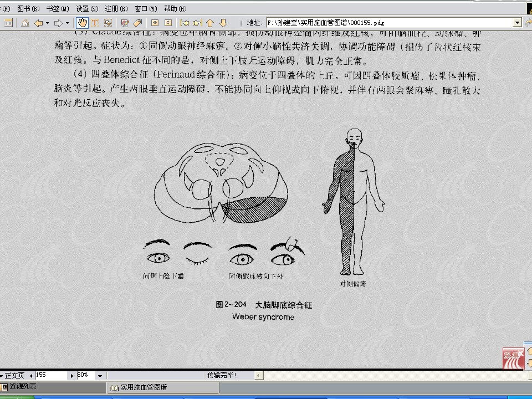Open the 书签 menu
Image resolution: width=532 pixels, height=399 pixels.
click(x=58, y=8)
